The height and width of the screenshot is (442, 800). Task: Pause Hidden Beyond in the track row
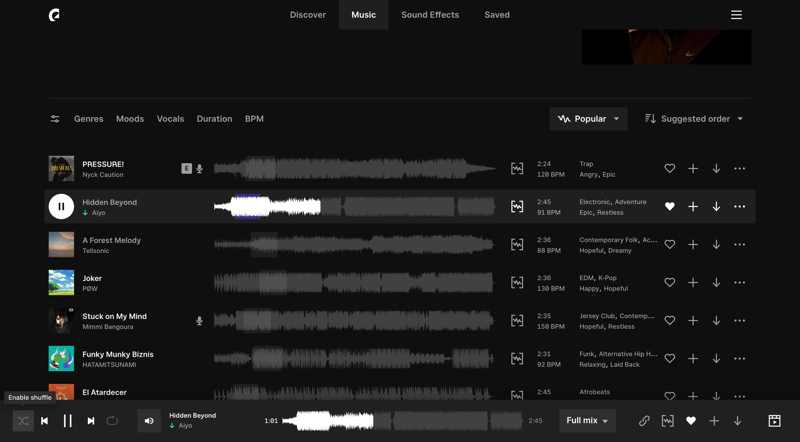(x=61, y=206)
